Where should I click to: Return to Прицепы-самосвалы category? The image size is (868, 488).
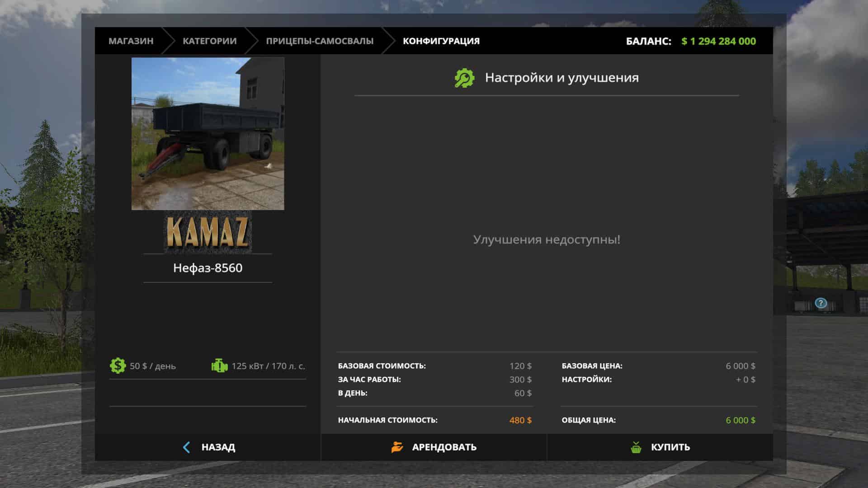tap(319, 41)
